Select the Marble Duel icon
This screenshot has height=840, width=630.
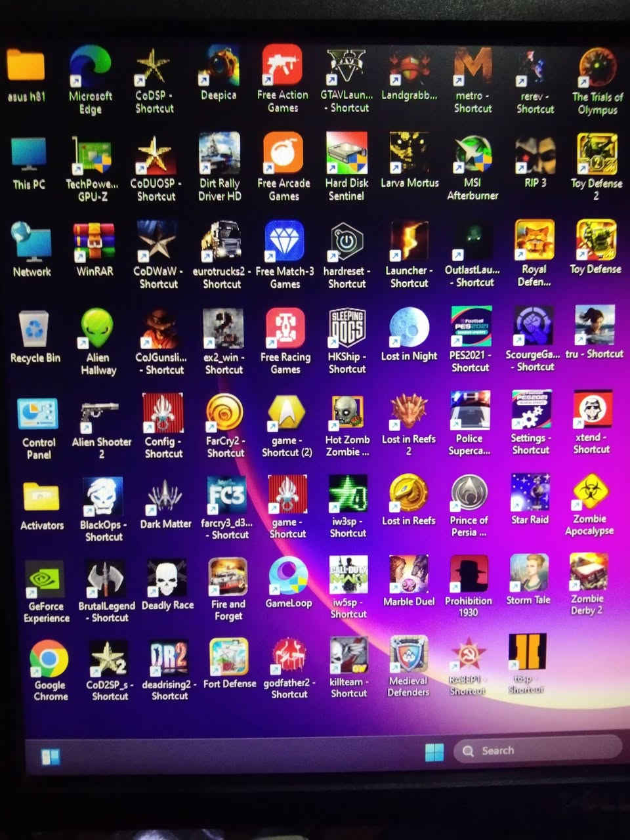[408, 574]
